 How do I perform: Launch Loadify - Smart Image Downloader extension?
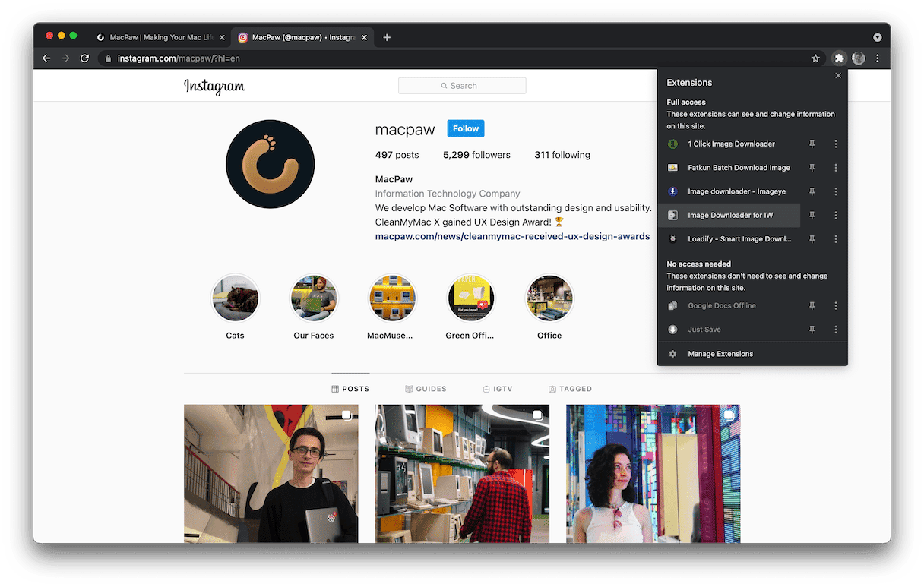coord(729,239)
